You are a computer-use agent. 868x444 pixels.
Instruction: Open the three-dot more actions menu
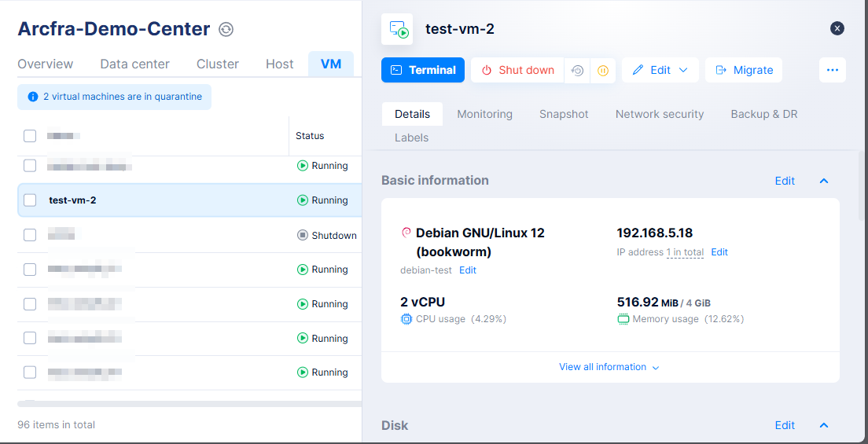point(833,70)
